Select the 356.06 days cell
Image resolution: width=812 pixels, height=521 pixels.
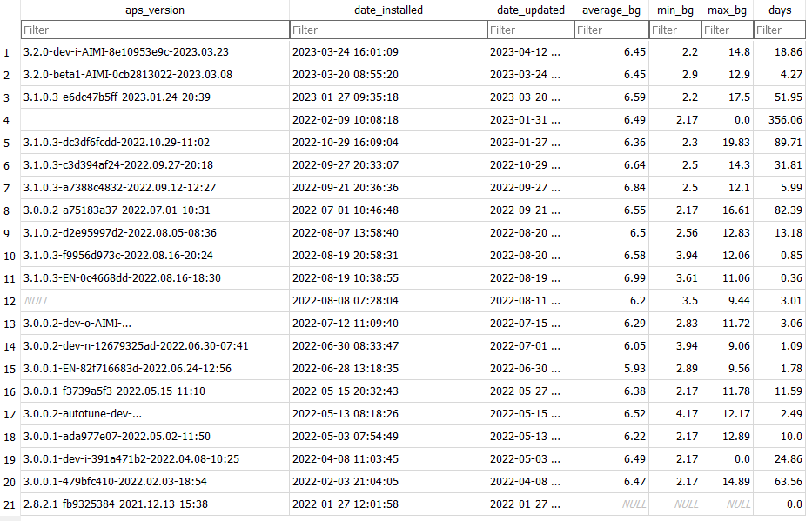point(780,120)
